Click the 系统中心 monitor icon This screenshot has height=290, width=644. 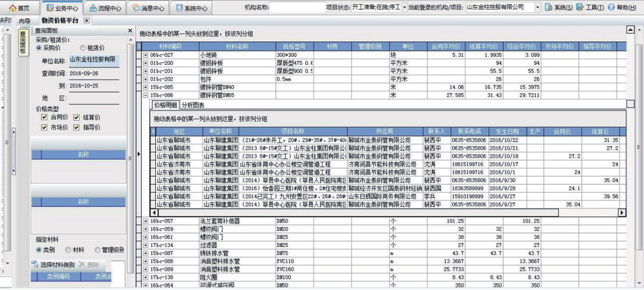[179, 8]
